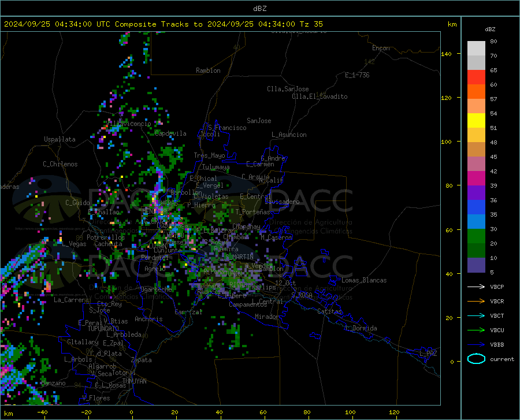
Task: Click the 'S_Francisco' map label
Action: click(227, 128)
